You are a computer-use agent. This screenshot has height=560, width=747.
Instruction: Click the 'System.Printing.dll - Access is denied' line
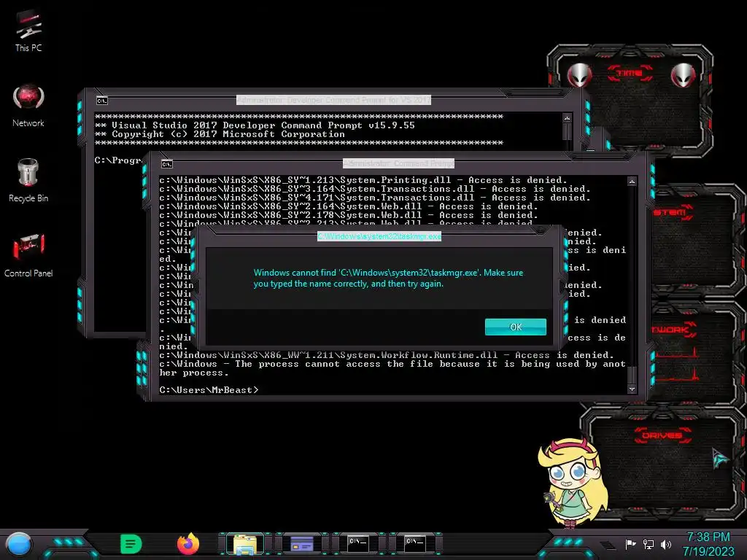tap(363, 180)
